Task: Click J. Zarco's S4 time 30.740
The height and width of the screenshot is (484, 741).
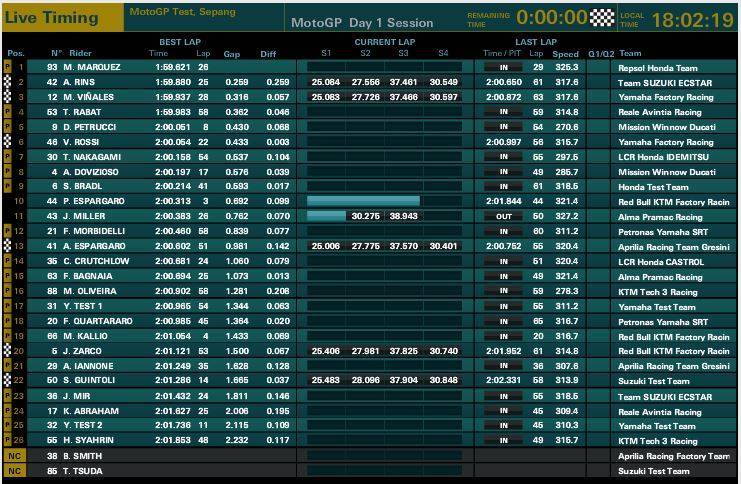Action: (x=443, y=351)
